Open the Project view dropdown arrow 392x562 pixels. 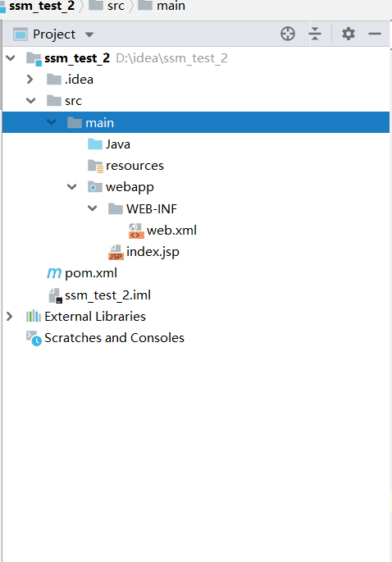89,34
